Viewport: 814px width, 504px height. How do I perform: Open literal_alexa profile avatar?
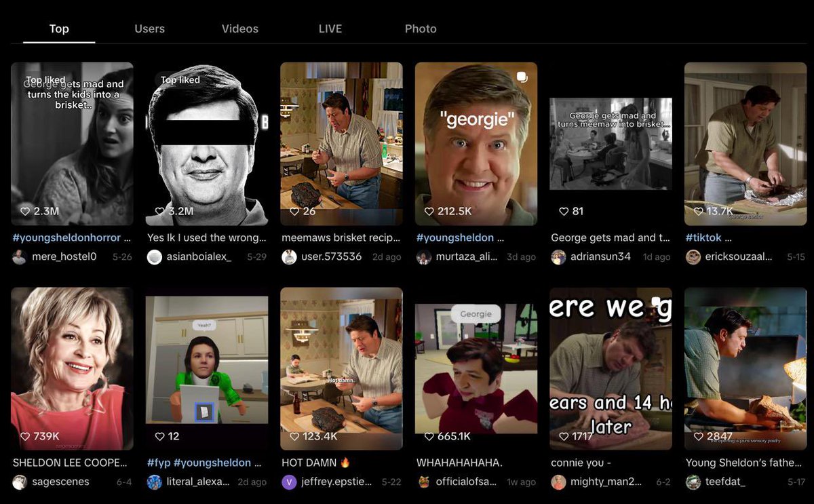(155, 482)
